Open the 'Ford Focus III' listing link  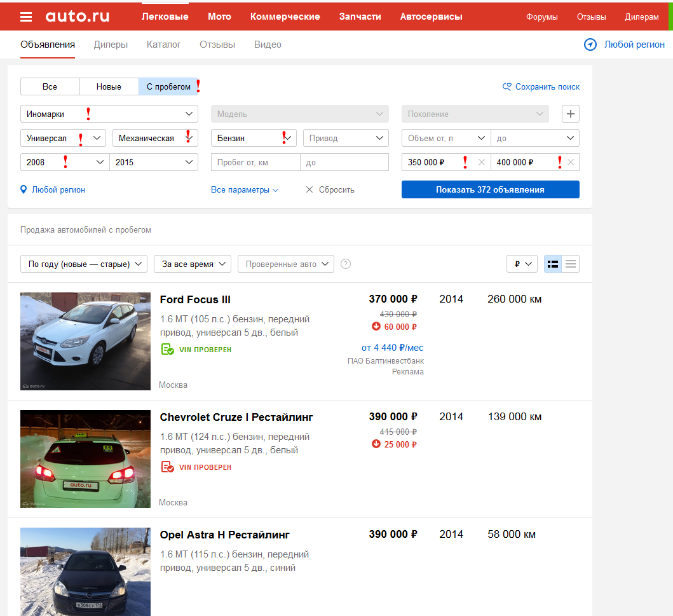(195, 299)
